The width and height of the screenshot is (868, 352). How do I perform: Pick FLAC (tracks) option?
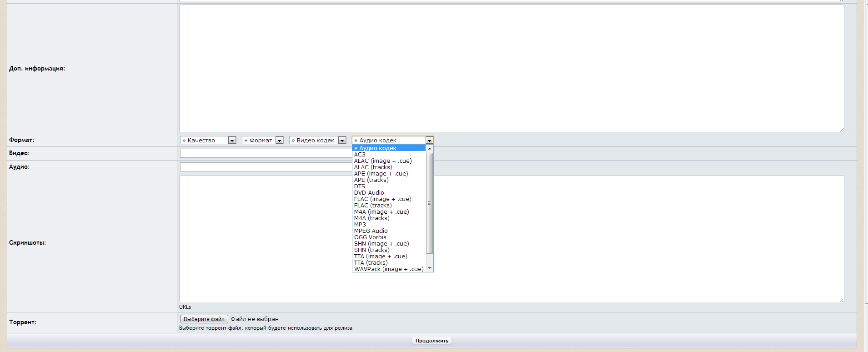point(389,206)
